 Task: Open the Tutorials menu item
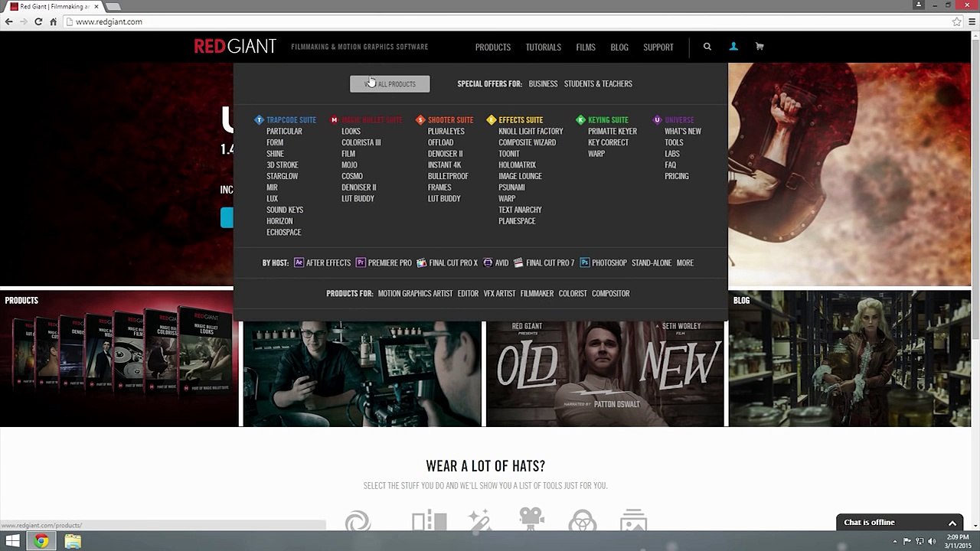pos(544,47)
